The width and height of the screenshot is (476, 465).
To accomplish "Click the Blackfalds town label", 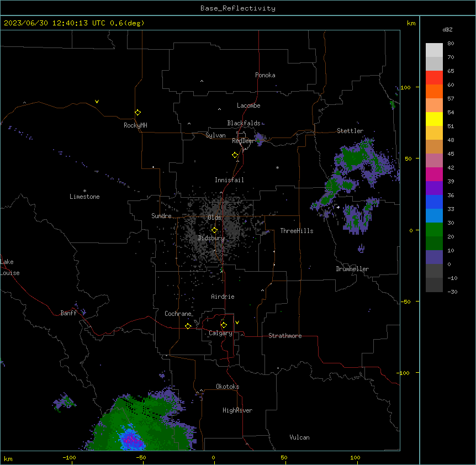I will (x=244, y=123).
